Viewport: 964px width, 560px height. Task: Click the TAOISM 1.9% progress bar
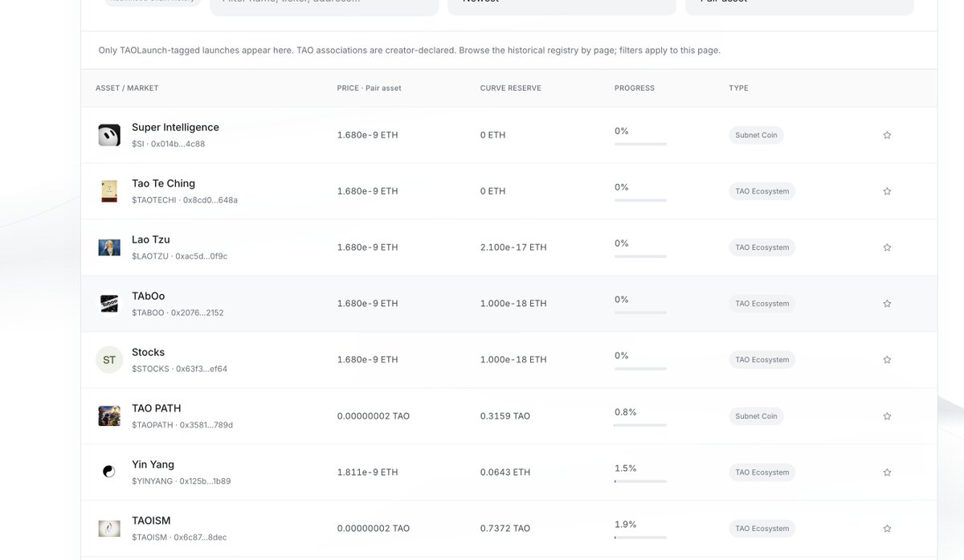640,538
